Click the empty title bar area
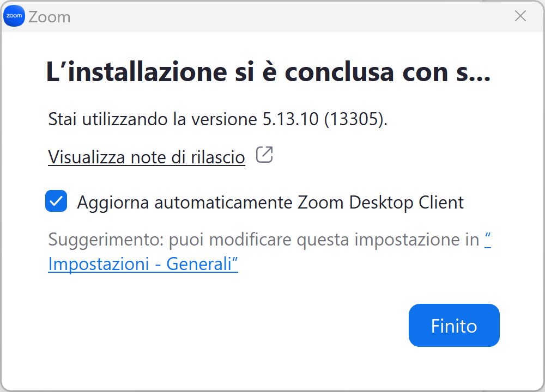The image size is (545, 392). (x=292, y=16)
